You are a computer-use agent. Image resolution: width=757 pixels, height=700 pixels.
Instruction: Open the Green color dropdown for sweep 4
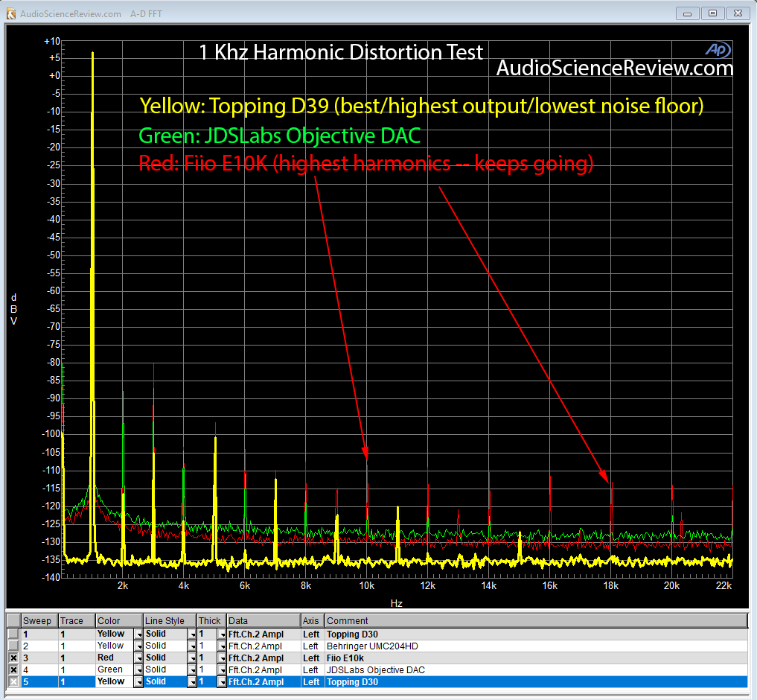click(138, 670)
